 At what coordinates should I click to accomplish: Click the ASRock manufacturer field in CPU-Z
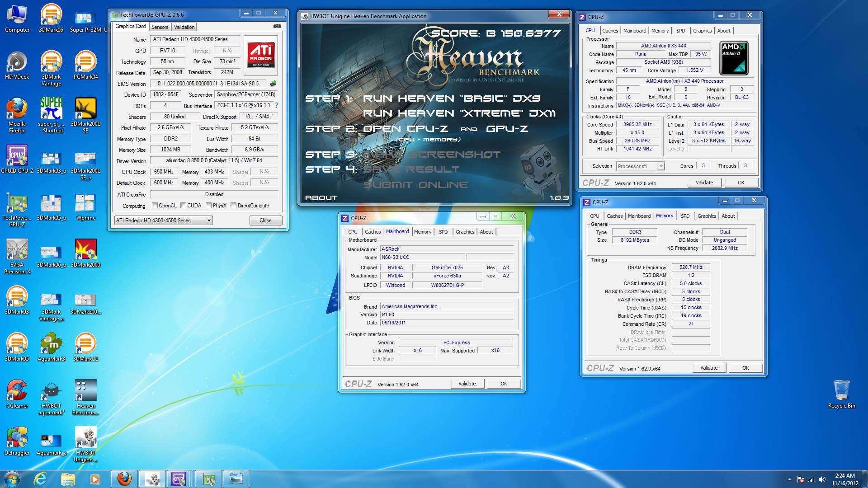(x=447, y=249)
